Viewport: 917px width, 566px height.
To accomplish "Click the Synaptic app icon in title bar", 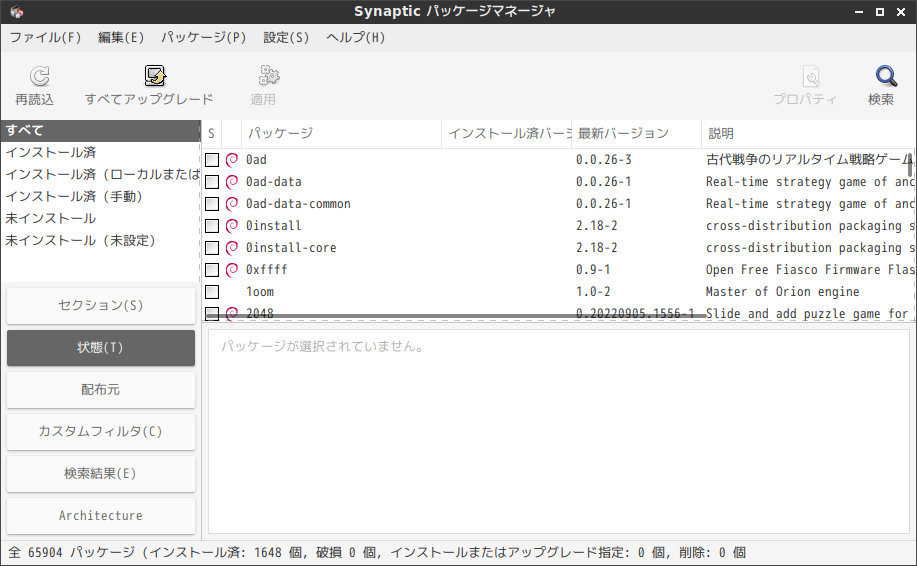I will tap(16, 12).
